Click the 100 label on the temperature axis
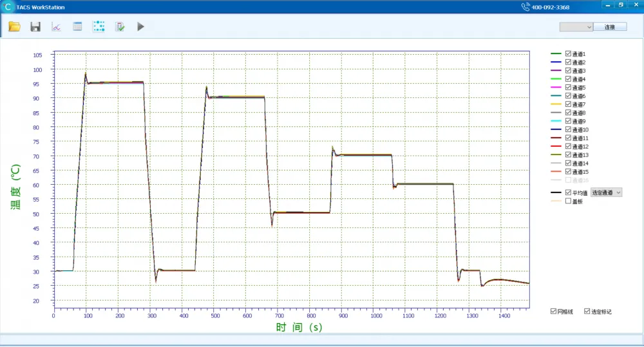The image size is (644, 347). (x=38, y=70)
